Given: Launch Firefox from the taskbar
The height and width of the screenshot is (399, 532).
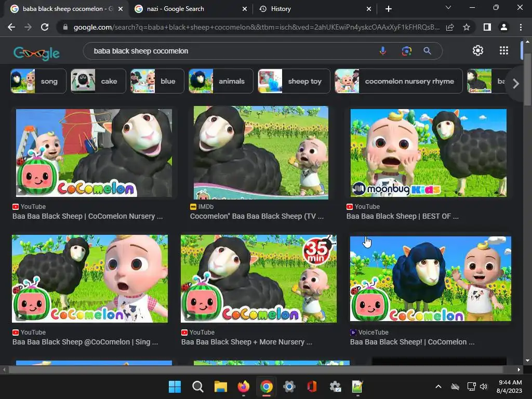Looking at the screenshot, I should [x=243, y=387].
